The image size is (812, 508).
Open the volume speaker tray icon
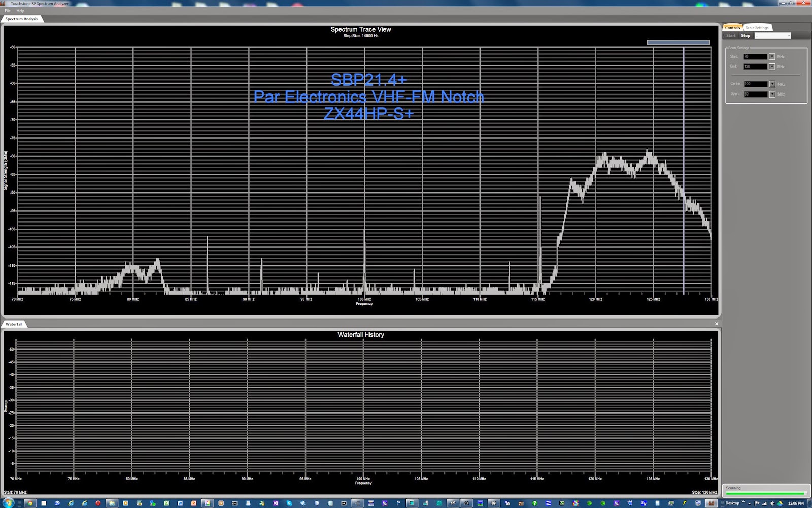772,503
